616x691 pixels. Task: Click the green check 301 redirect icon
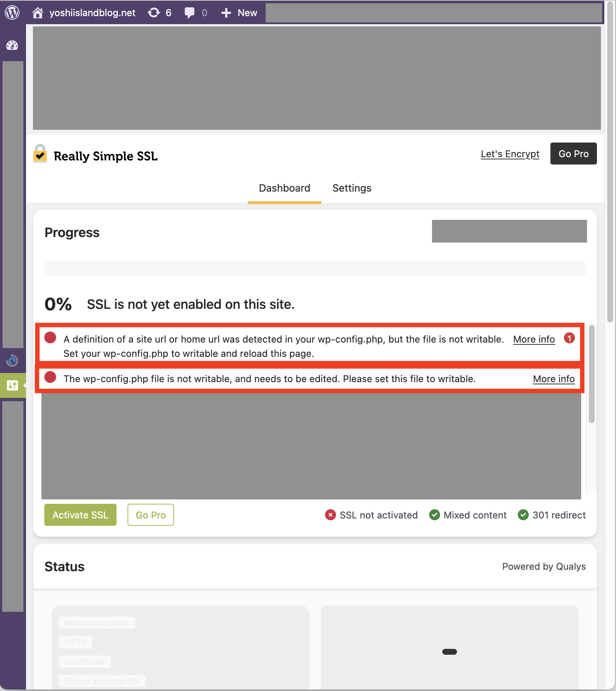point(523,515)
